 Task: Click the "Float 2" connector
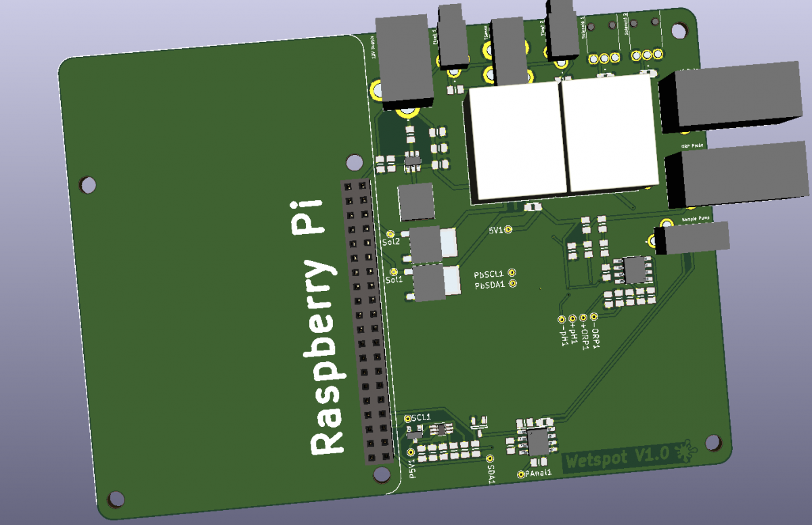tap(563, 29)
